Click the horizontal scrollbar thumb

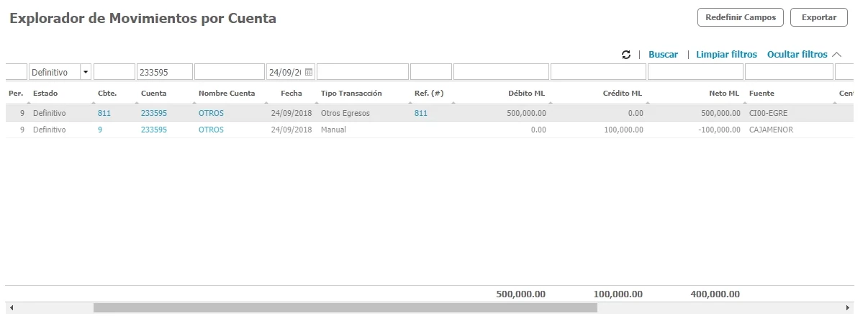point(345,308)
